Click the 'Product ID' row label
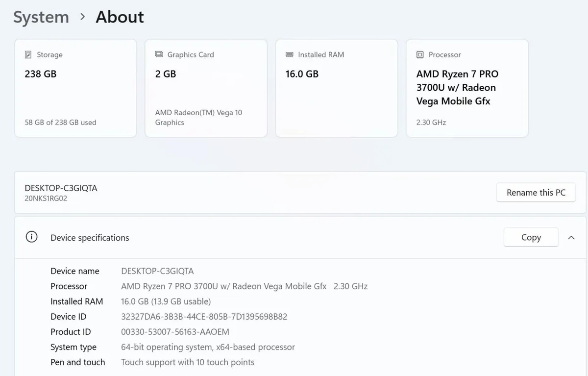 [x=71, y=332]
